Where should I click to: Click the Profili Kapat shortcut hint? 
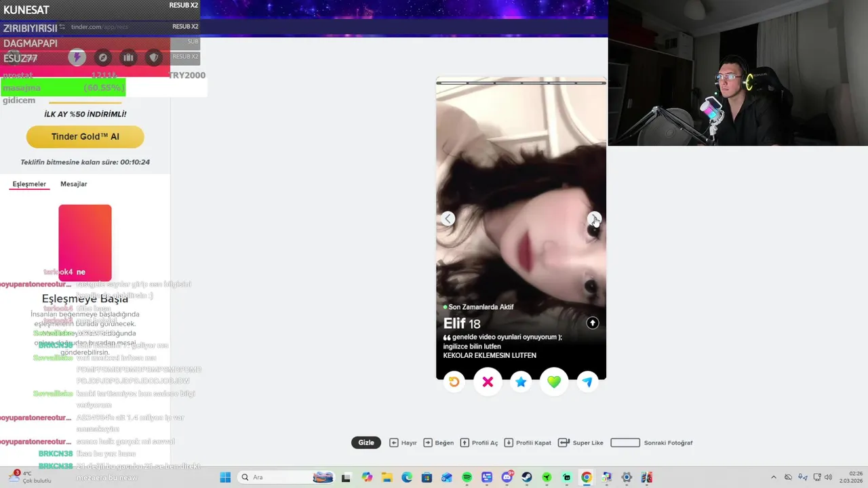click(528, 443)
